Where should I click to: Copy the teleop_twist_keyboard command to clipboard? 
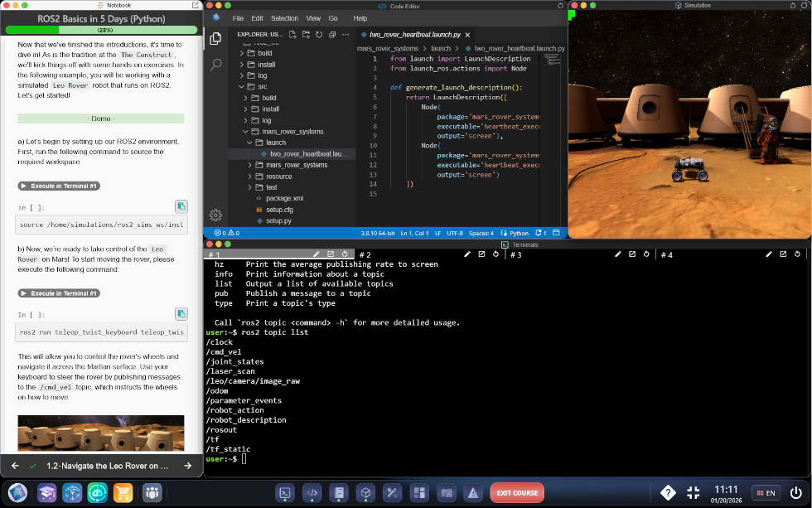[x=181, y=313]
